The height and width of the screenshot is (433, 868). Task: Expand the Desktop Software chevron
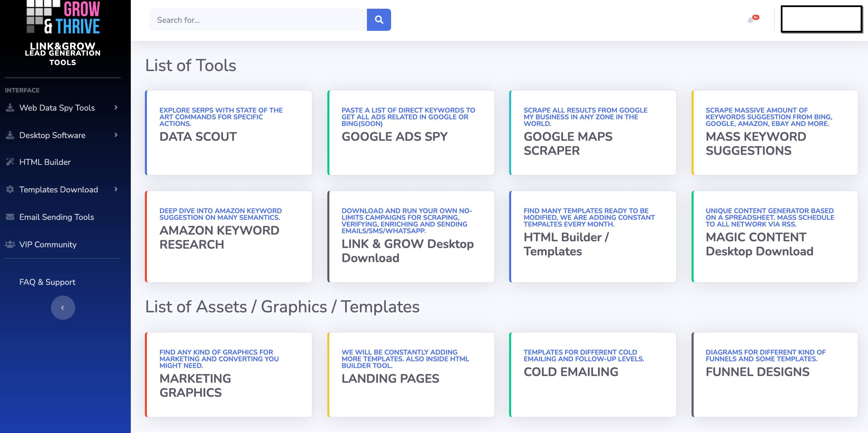pos(116,135)
